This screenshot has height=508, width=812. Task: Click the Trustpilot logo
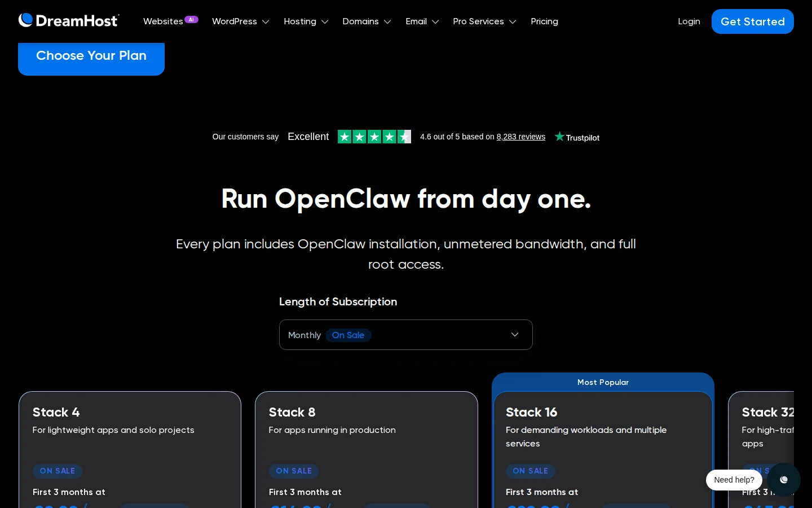coord(577,137)
